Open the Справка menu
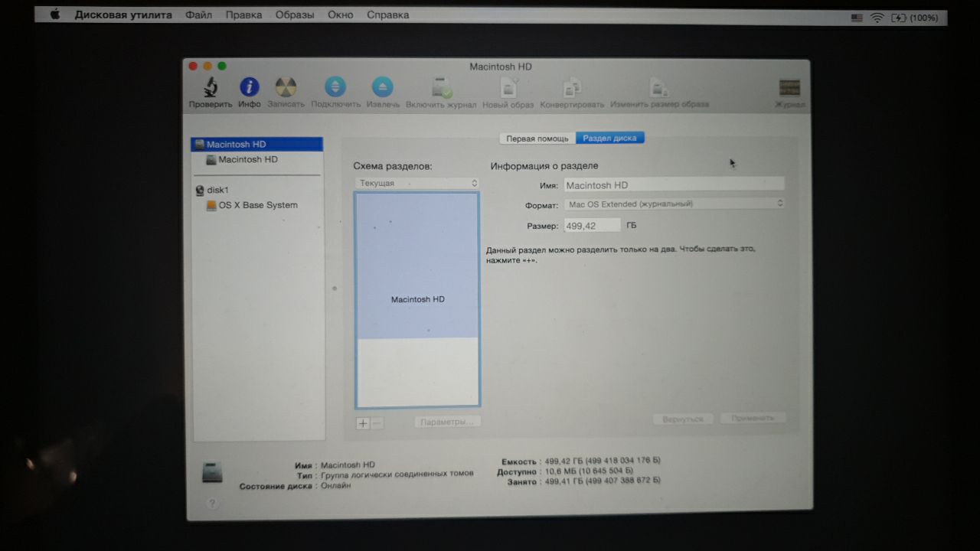 point(387,15)
